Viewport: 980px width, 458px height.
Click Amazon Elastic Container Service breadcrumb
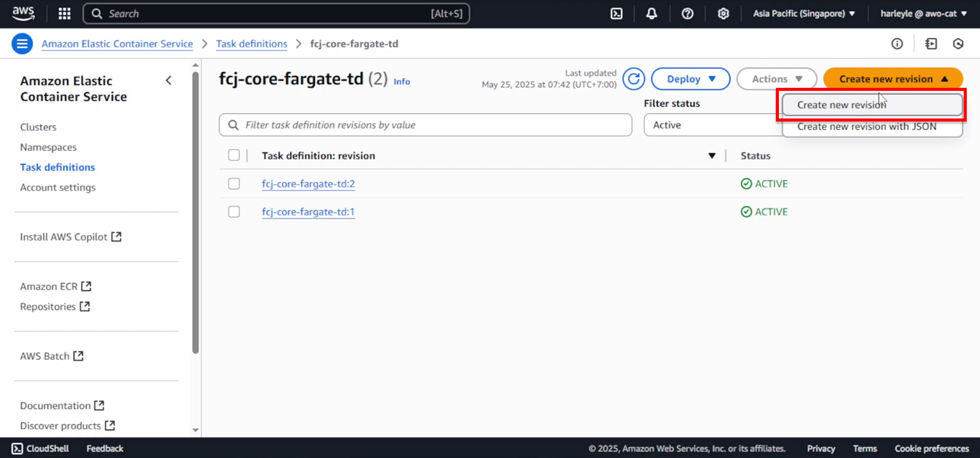(117, 44)
